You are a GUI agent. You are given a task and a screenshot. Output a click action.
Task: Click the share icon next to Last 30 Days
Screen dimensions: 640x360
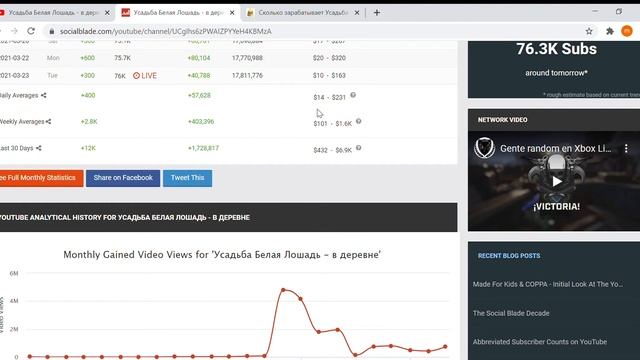tap(39, 148)
